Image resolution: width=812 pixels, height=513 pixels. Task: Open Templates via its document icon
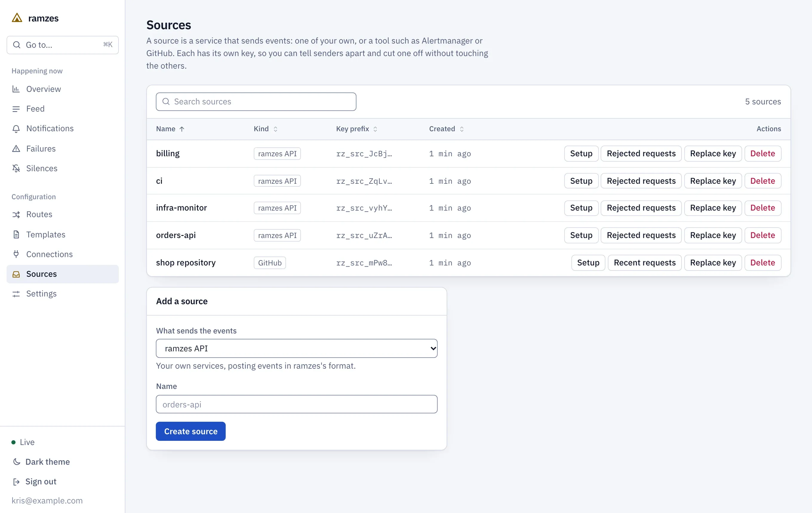click(x=16, y=234)
